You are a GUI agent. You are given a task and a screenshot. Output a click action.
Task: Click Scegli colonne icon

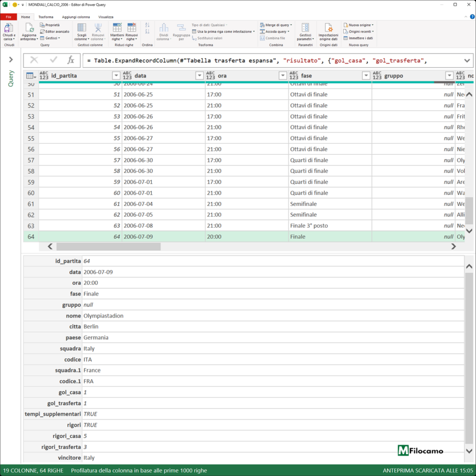point(82,27)
